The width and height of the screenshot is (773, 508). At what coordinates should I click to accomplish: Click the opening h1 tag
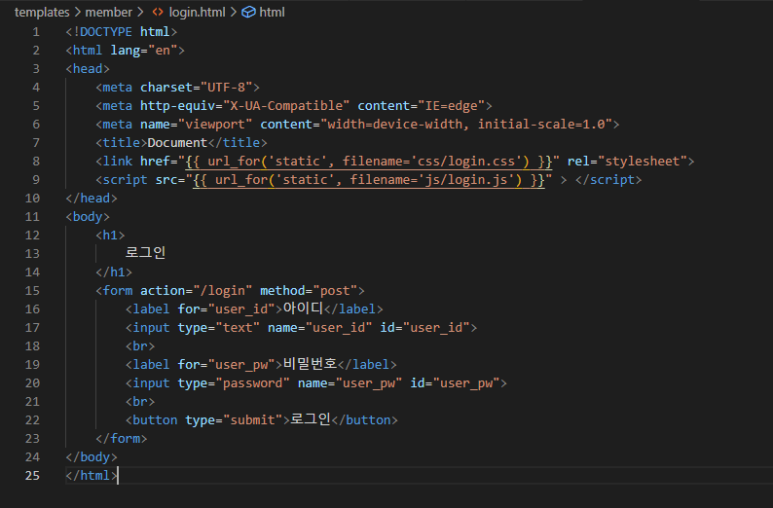click(110, 235)
